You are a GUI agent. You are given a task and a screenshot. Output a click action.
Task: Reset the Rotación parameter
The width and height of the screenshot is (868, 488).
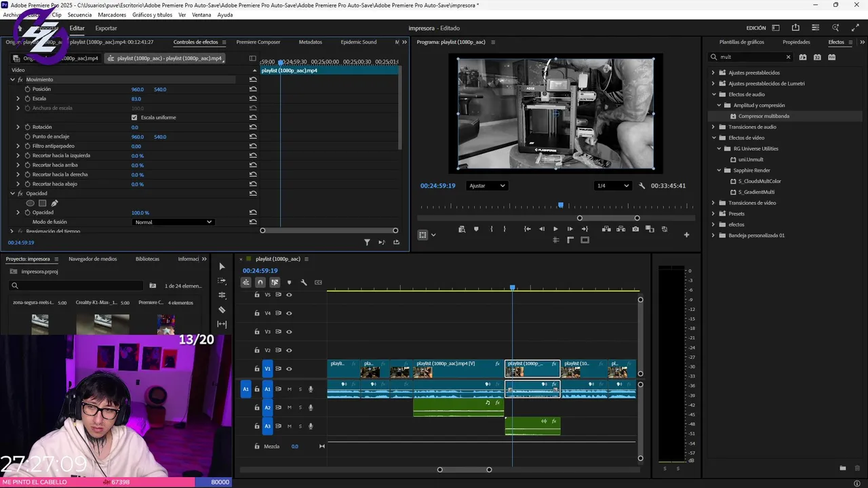coord(253,127)
